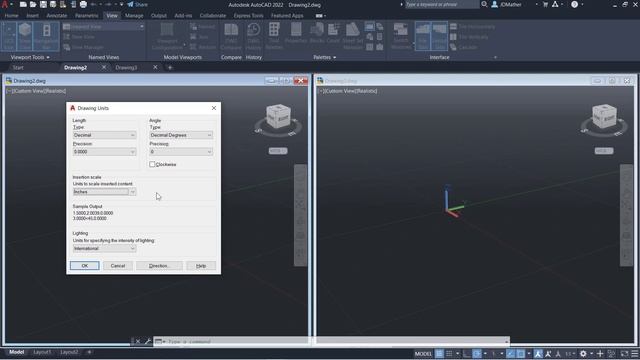Screen dimensions: 640x360
Task: Click Tile Horizontally in Interface panel
Action: (x=472, y=27)
